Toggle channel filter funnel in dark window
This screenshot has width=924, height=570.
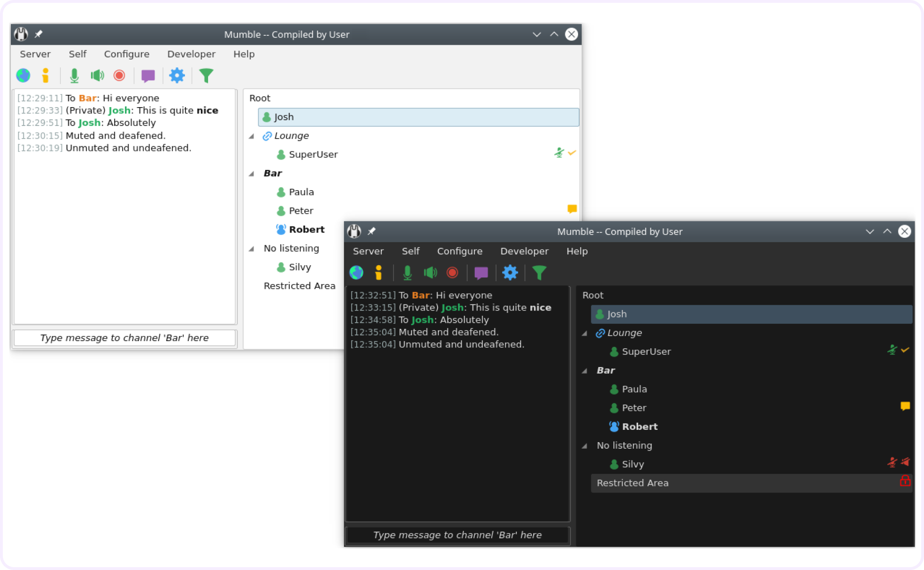tap(539, 273)
